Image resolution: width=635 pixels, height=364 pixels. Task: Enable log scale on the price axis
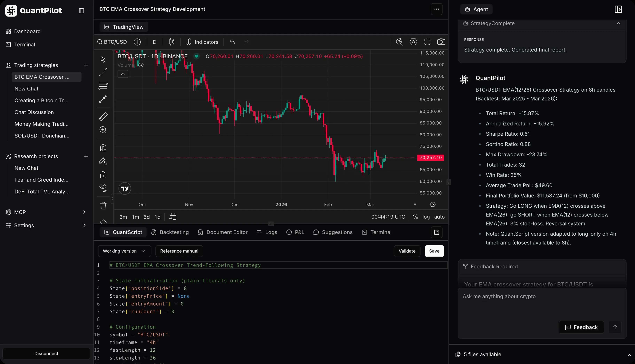(x=426, y=217)
